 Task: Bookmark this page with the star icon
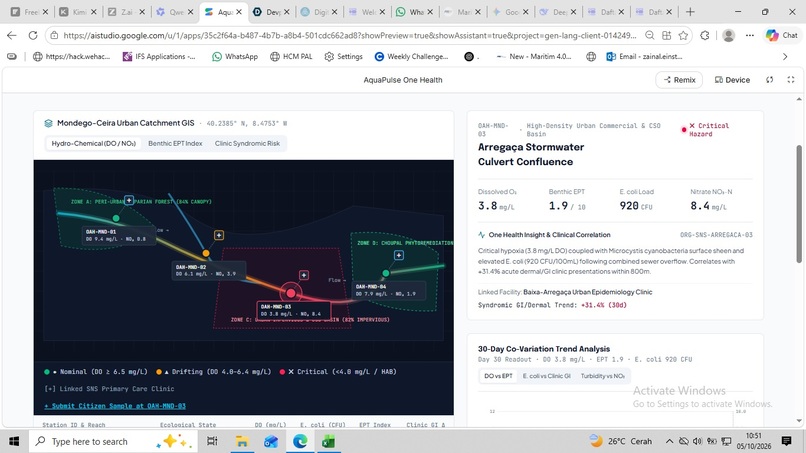coord(683,35)
